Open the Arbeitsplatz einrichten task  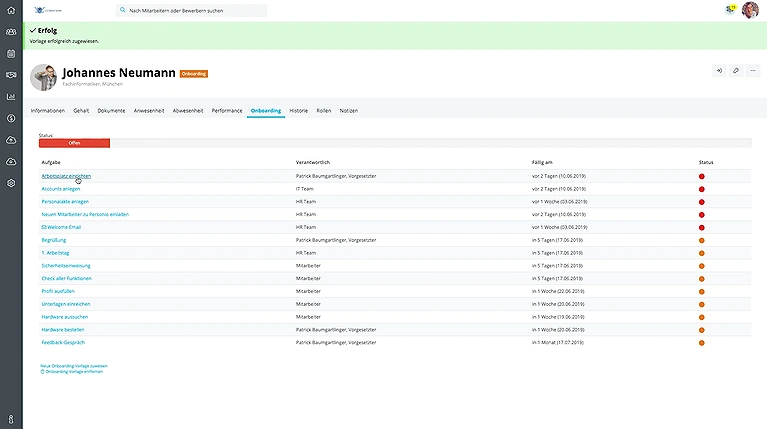[66, 176]
